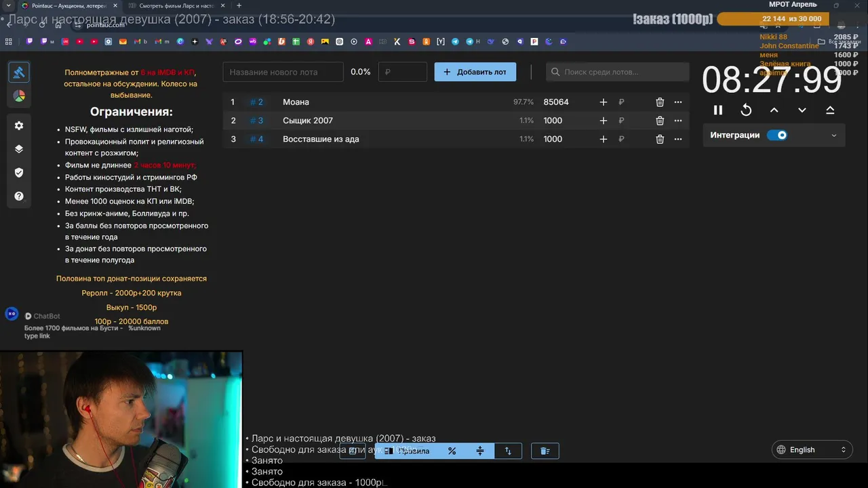868x488 pixels.
Task: Click the #4 id of Восставшие из ада lot
Action: click(256, 139)
